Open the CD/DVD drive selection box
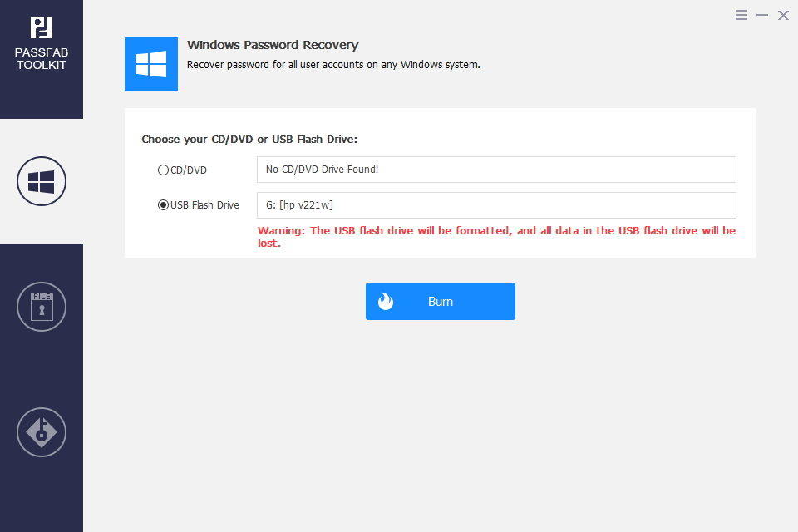 (x=496, y=170)
